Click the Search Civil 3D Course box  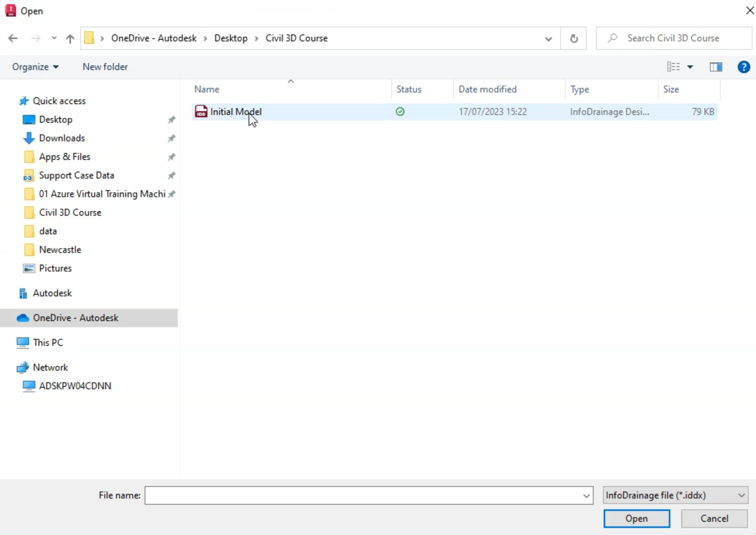[674, 38]
